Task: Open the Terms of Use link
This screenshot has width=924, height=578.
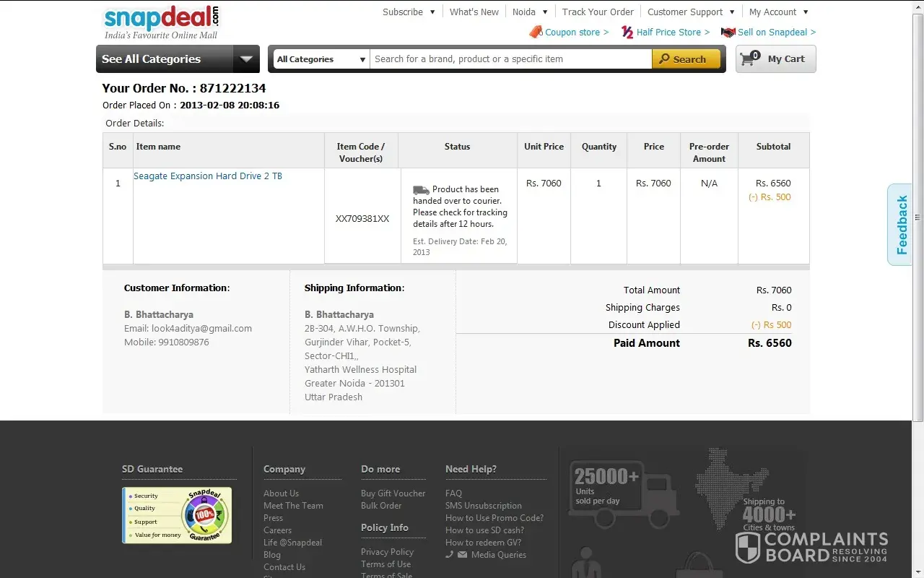Action: 385,564
